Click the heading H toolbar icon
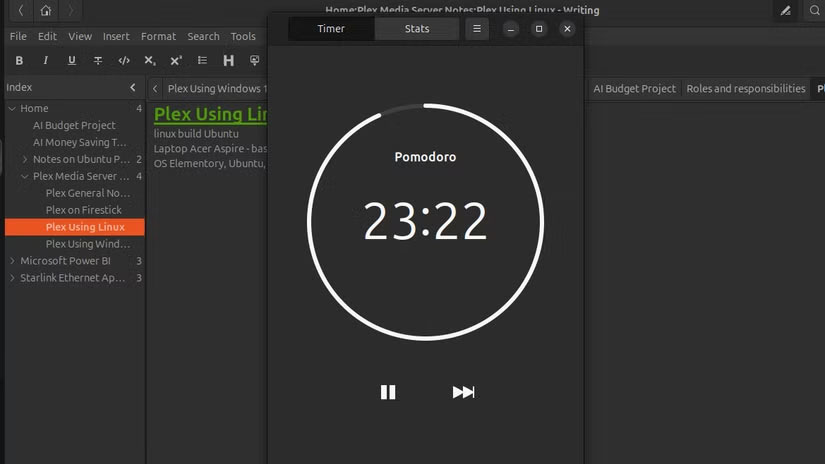Screen dimensions: 825x464 point(229,61)
